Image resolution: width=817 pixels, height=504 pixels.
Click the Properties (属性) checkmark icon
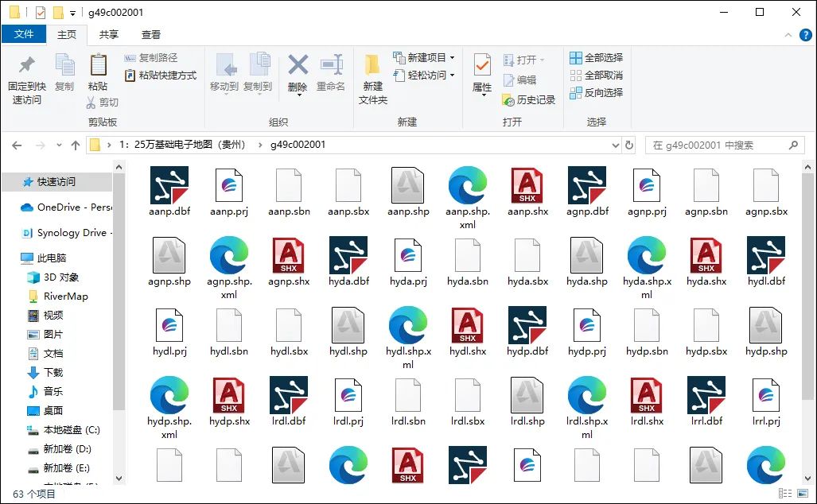pos(482,65)
